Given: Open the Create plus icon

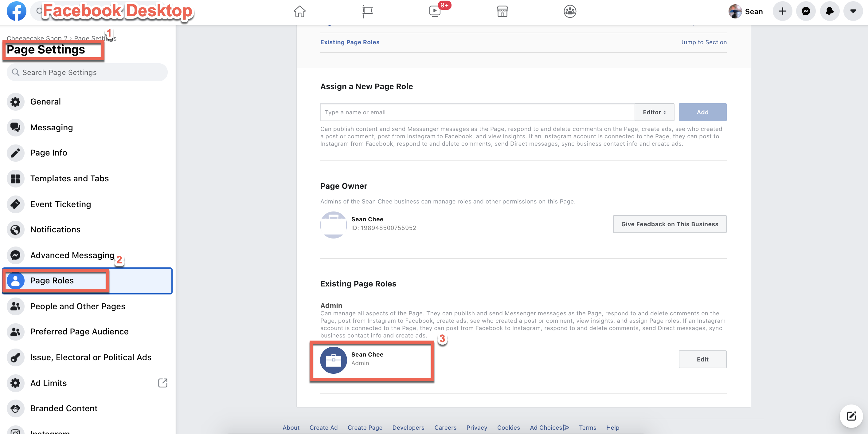Looking at the screenshot, I should tap(782, 11).
